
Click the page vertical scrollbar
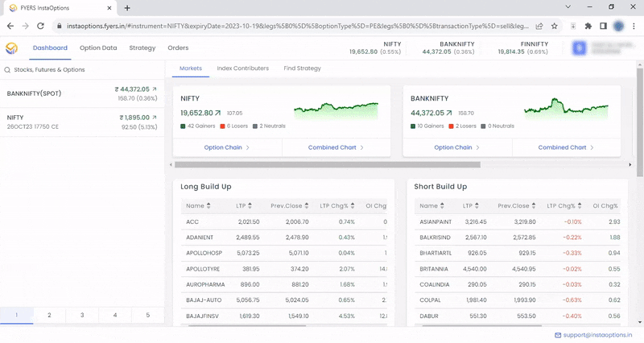point(639,123)
